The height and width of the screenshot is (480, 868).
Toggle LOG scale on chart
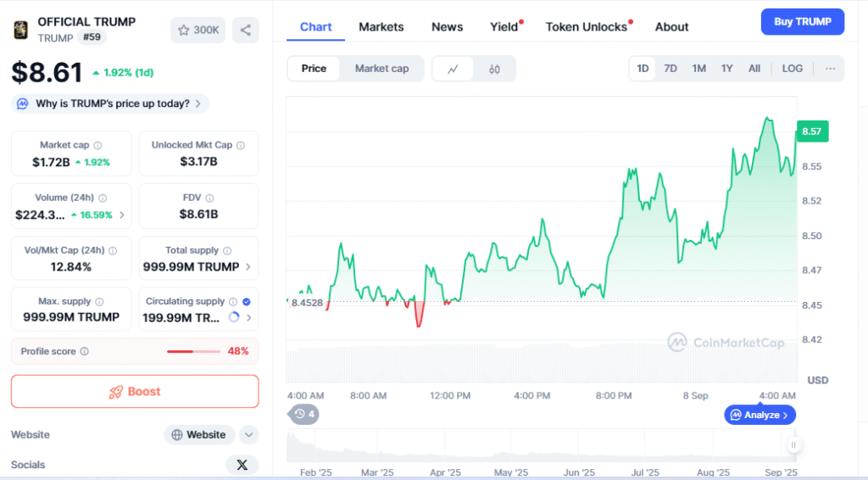793,69
